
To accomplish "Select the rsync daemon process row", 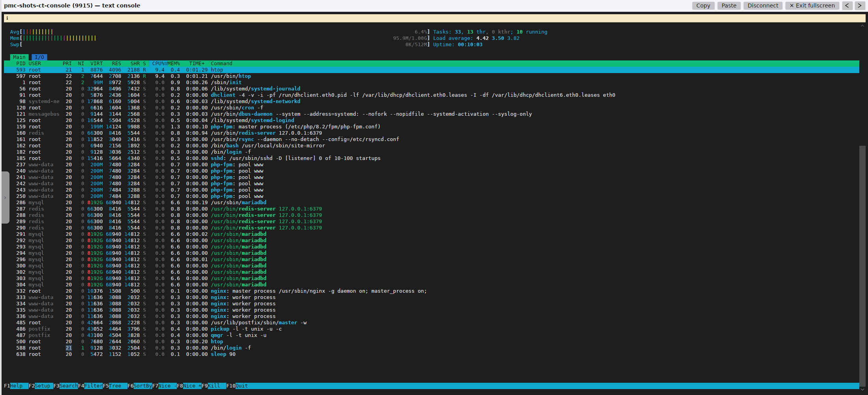I will 432,139.
